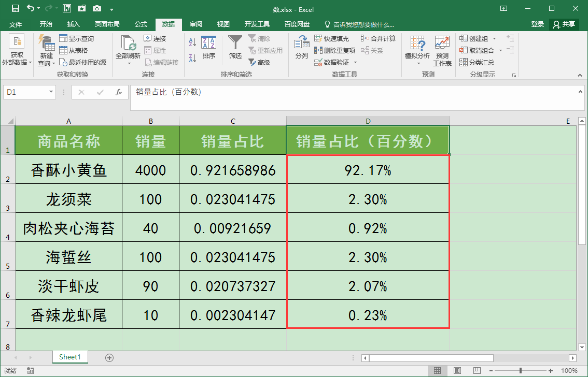The width and height of the screenshot is (588, 377).
Task: Click 共享 share button
Action: coord(564,24)
